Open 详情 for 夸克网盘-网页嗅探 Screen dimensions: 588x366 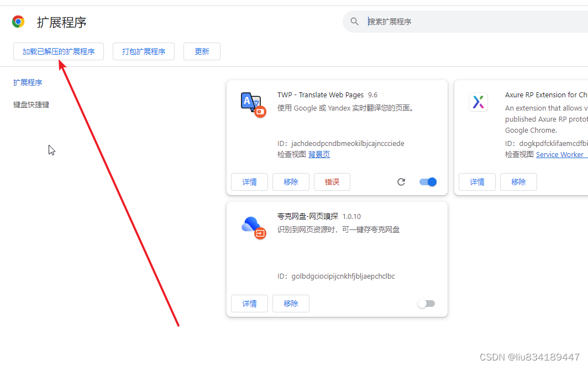click(249, 304)
